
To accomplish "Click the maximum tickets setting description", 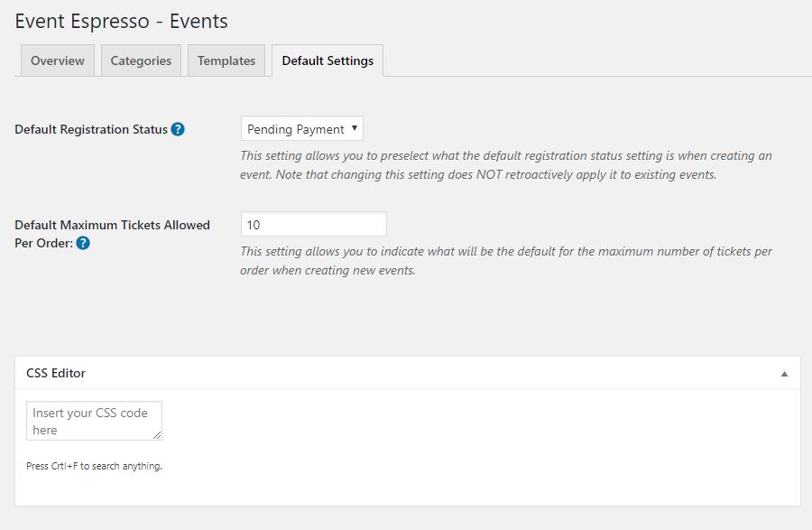I will (506, 261).
